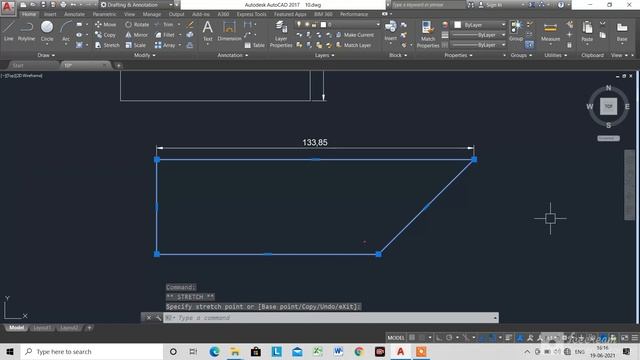Expand the Draw panel
640x360 pixels.
point(46,55)
